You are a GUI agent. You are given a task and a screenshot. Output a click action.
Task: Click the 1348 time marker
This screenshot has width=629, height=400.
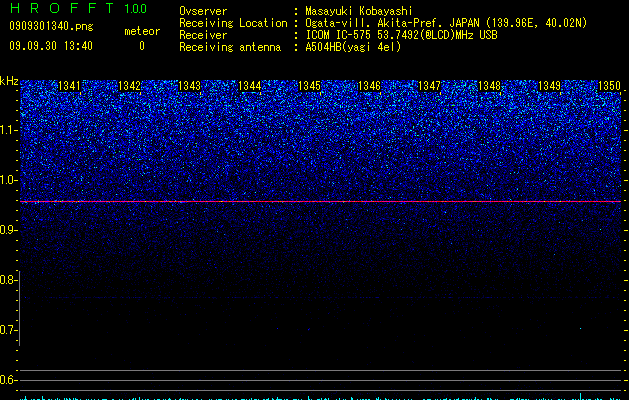(490, 86)
